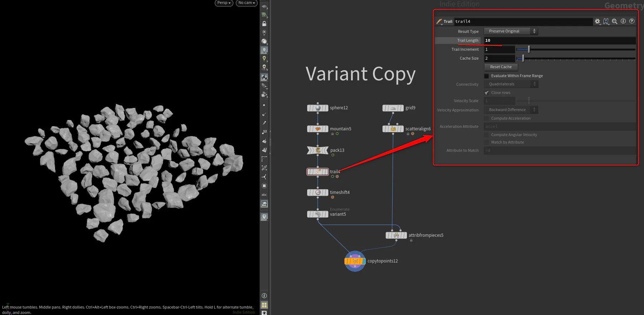The height and width of the screenshot is (315, 644).
Task: Select the mountain5 node
Action: [x=318, y=129]
